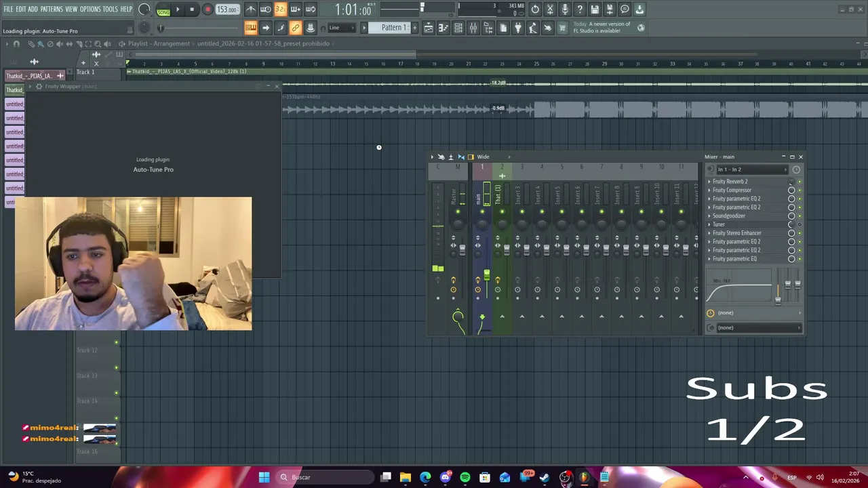
Task: Open the FILE menu
Action: pyautogui.click(x=8, y=9)
